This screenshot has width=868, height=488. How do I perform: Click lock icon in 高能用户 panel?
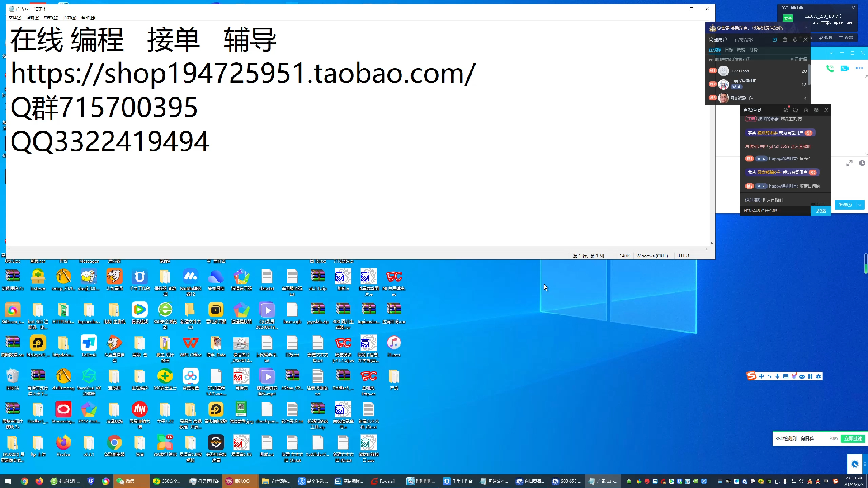pyautogui.click(x=785, y=40)
